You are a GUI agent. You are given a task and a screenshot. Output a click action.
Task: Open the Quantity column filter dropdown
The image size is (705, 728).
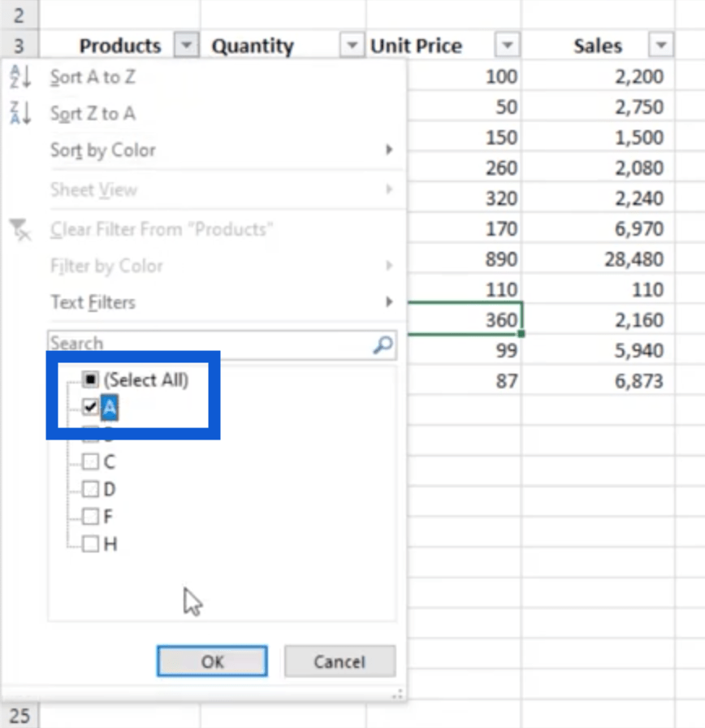pyautogui.click(x=352, y=45)
